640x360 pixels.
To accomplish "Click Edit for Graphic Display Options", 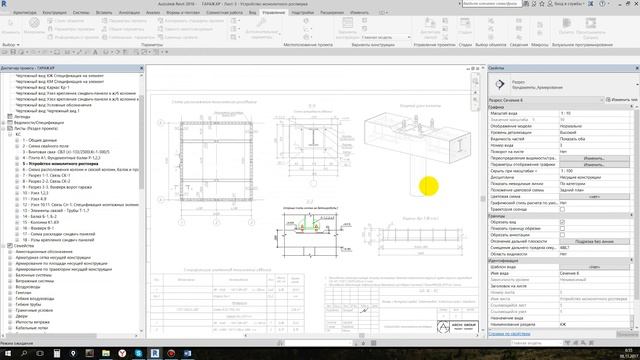I will point(594,164).
